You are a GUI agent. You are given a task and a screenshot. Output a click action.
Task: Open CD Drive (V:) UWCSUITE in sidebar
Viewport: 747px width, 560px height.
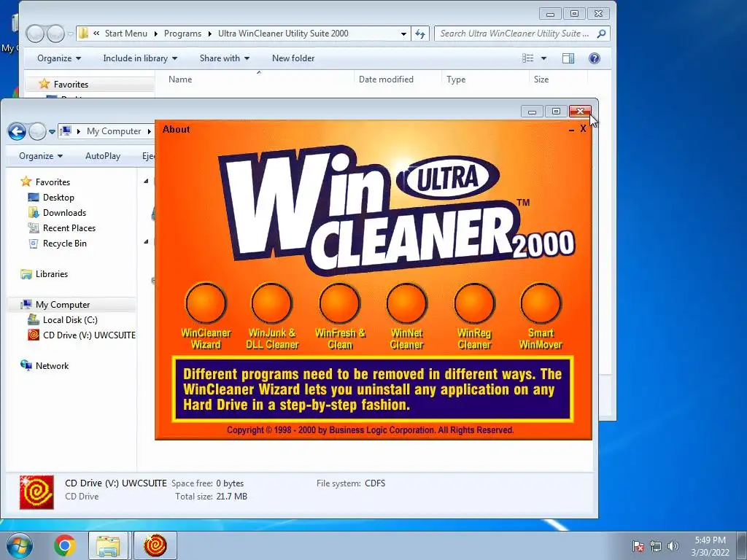coord(89,335)
